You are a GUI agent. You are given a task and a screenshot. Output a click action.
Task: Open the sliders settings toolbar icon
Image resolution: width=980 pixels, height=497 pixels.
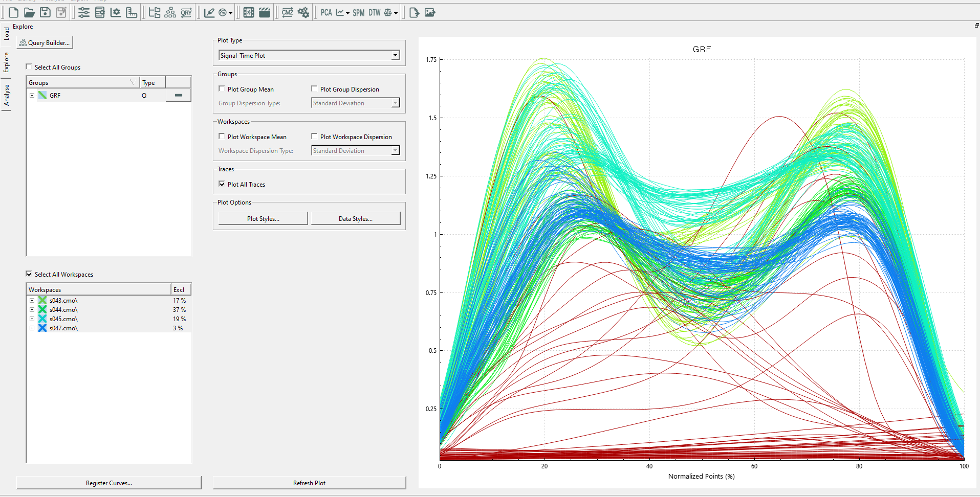(84, 12)
